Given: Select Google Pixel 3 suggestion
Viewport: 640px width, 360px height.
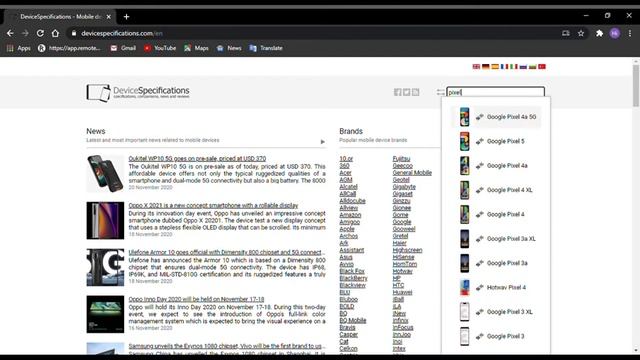Looking at the screenshot, I should coord(496,336).
